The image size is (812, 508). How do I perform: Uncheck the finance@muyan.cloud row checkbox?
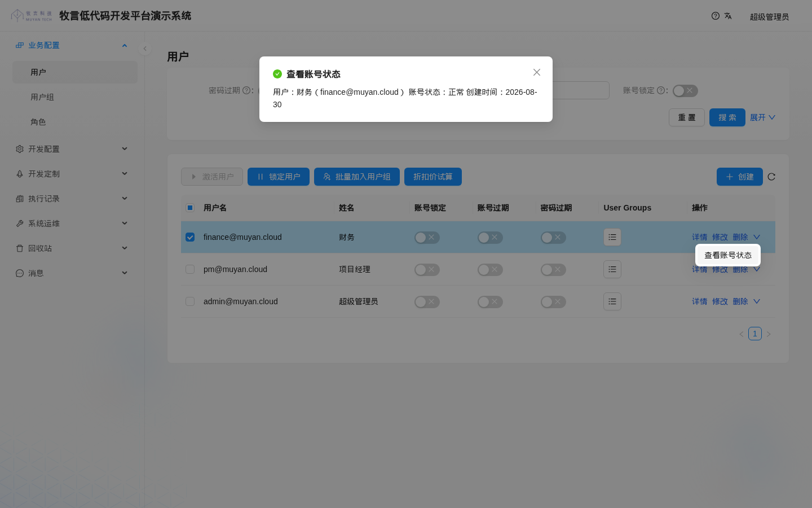point(190,237)
